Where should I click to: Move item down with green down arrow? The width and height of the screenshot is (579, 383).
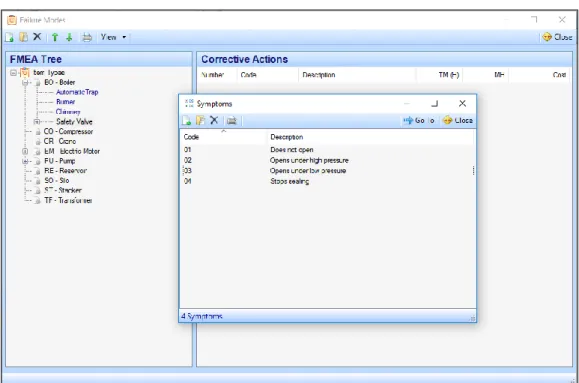[69, 37]
